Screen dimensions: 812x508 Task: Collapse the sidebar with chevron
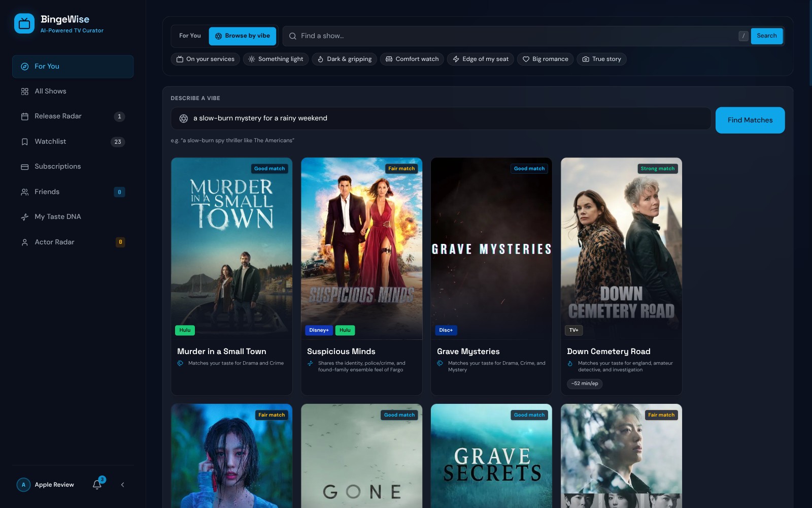point(122,485)
